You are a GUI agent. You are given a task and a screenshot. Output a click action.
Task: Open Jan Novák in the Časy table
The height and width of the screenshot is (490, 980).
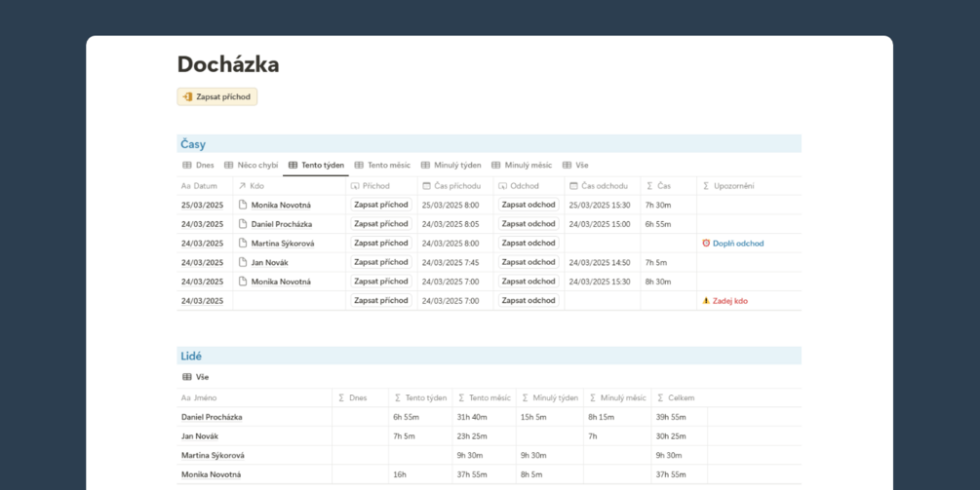(x=269, y=263)
